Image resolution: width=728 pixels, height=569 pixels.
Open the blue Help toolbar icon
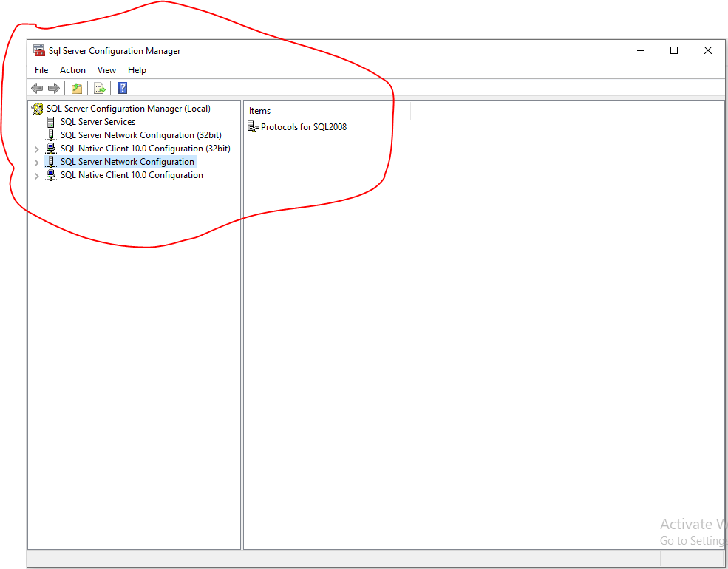coord(122,88)
